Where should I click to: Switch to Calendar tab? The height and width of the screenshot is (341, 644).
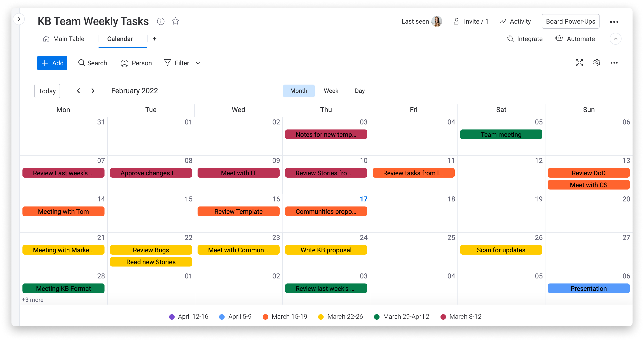coord(120,39)
